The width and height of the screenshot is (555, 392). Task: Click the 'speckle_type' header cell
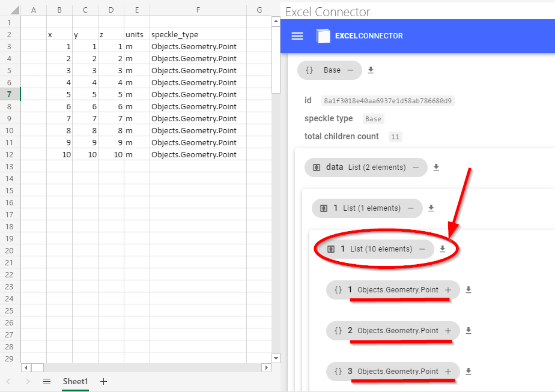pyautogui.click(x=198, y=34)
